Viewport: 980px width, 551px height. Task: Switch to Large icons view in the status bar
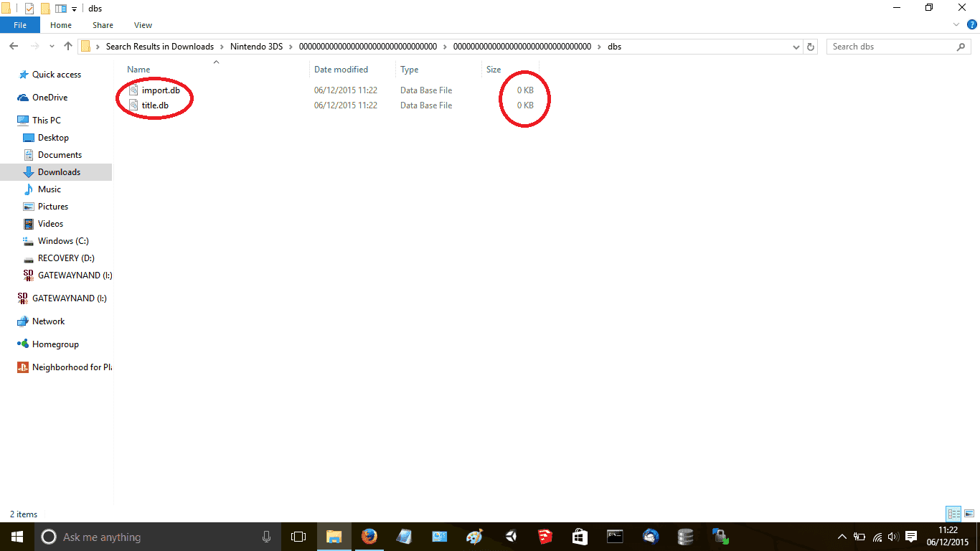(x=969, y=514)
